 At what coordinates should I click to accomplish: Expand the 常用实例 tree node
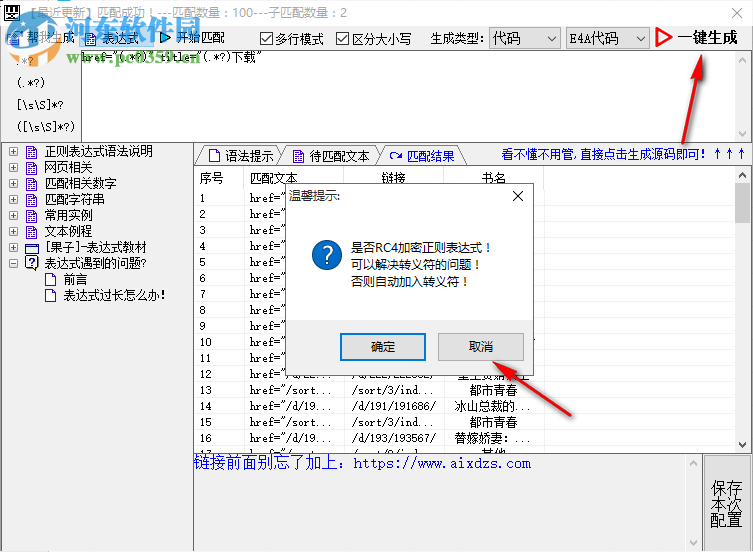point(13,216)
